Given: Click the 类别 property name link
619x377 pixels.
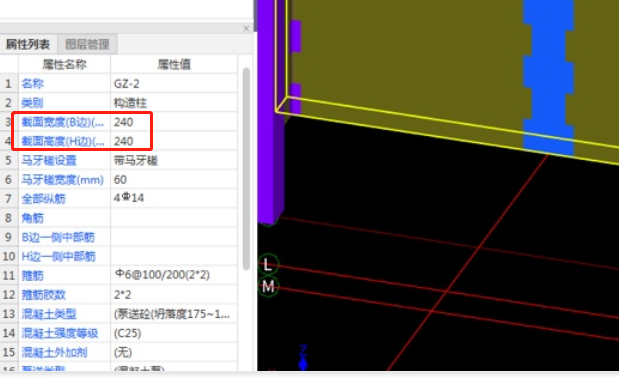Looking at the screenshot, I should pyautogui.click(x=32, y=103).
